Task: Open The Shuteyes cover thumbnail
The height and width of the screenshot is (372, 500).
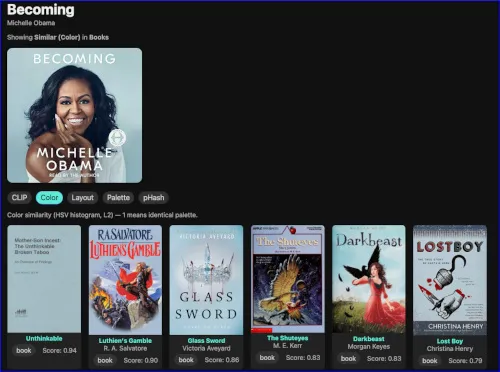Action: (x=288, y=279)
